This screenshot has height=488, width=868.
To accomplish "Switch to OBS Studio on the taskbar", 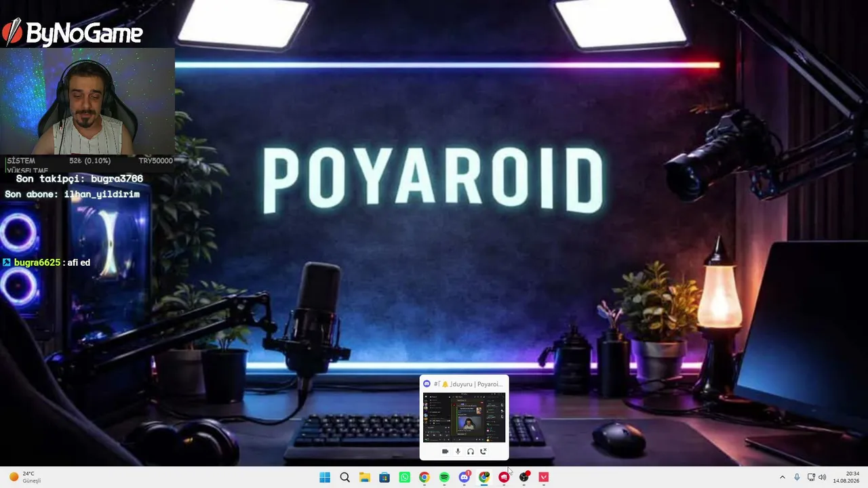I will coord(524,477).
